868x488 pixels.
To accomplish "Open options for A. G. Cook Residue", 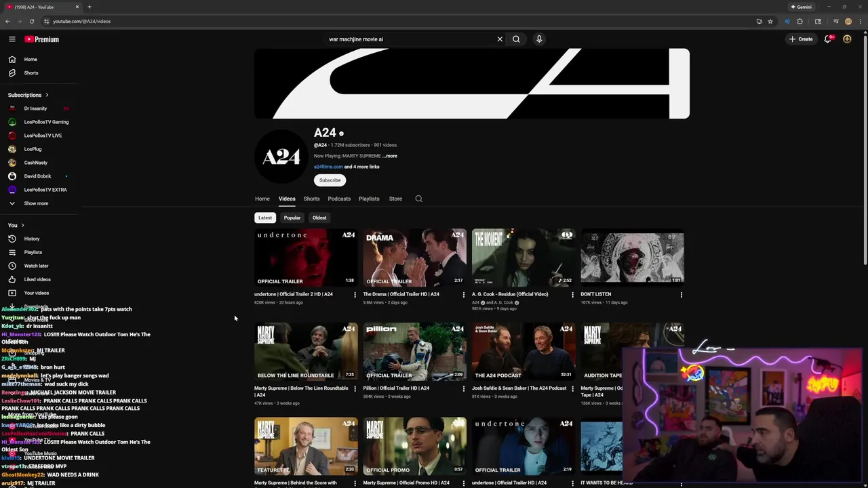I will click(572, 295).
